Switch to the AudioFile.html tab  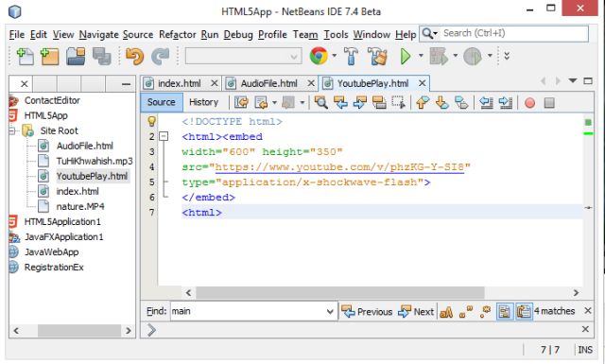(269, 83)
